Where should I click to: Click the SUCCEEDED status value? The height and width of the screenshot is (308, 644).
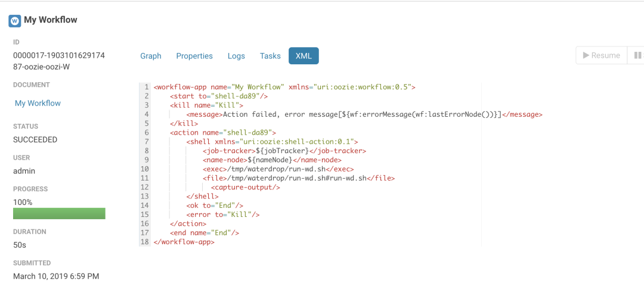pyautogui.click(x=35, y=139)
